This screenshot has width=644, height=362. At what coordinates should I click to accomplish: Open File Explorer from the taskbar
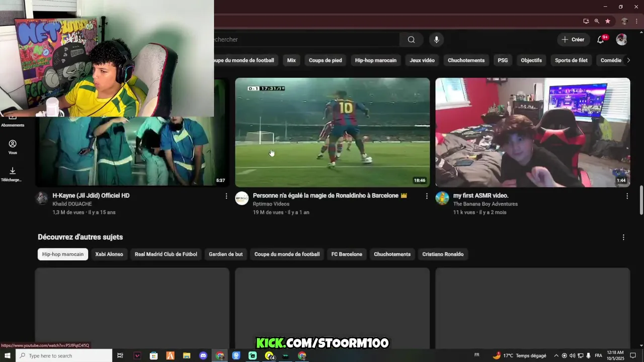(x=187, y=355)
